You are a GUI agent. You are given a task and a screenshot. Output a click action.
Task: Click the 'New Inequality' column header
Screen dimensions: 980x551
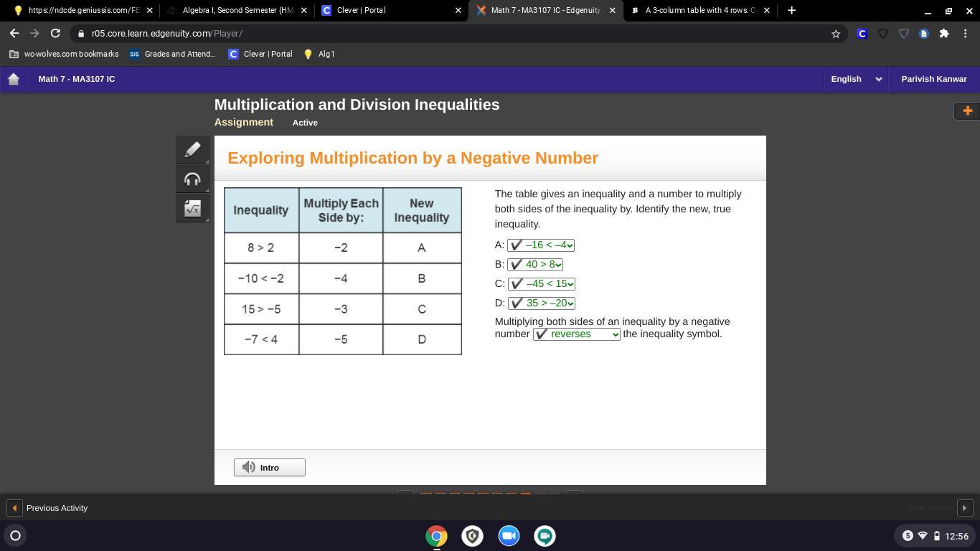tap(422, 210)
